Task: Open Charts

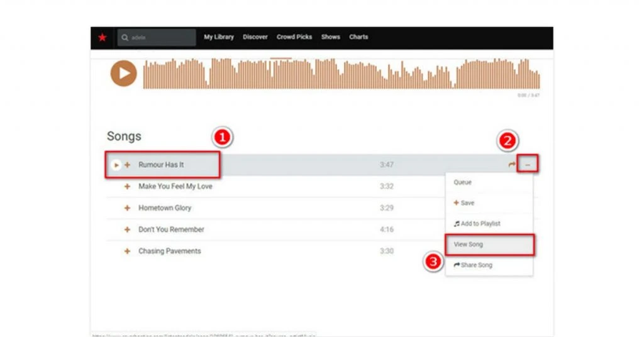Action: click(358, 37)
